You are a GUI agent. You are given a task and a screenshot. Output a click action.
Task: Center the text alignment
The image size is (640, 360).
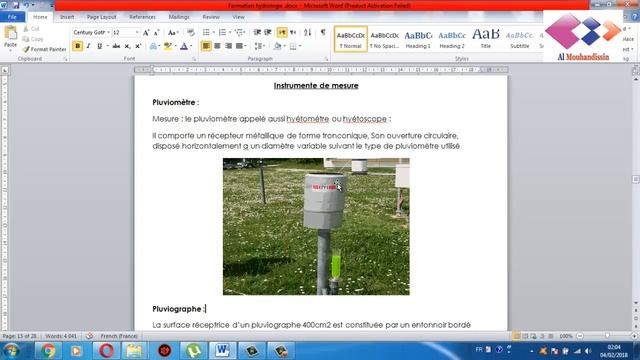click(217, 46)
